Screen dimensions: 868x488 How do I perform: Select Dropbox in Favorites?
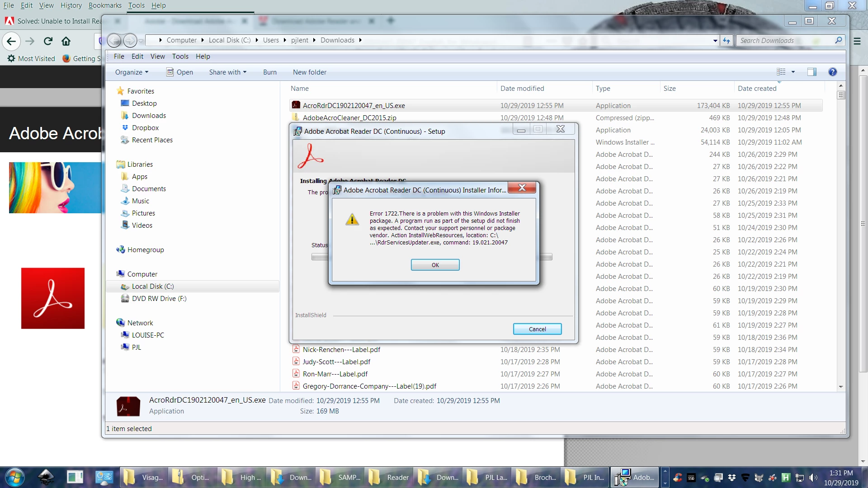point(145,128)
